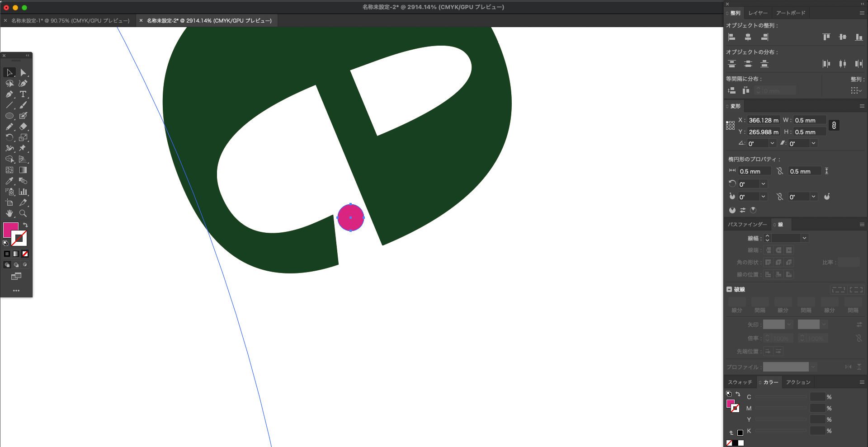Toggle the 破線 dashed line checkbox
Viewport: 868px width, 447px height.
pos(729,289)
